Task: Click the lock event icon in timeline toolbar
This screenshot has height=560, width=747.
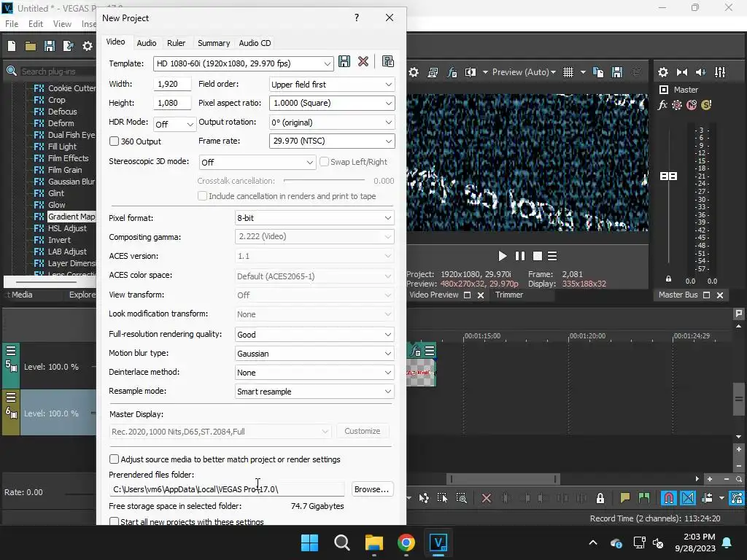Action: (600, 499)
